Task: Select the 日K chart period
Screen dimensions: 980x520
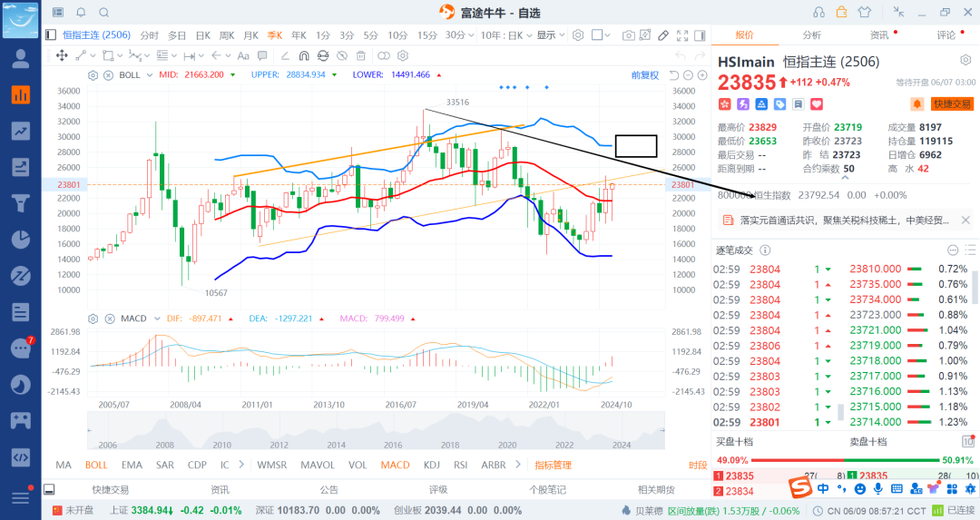Action: (202, 35)
